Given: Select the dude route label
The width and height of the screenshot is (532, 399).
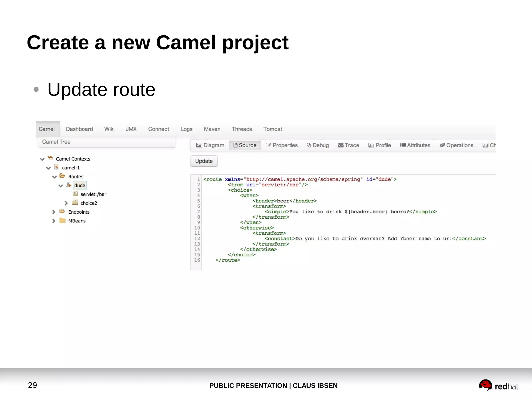Looking at the screenshot, I should pyautogui.click(x=80, y=185).
